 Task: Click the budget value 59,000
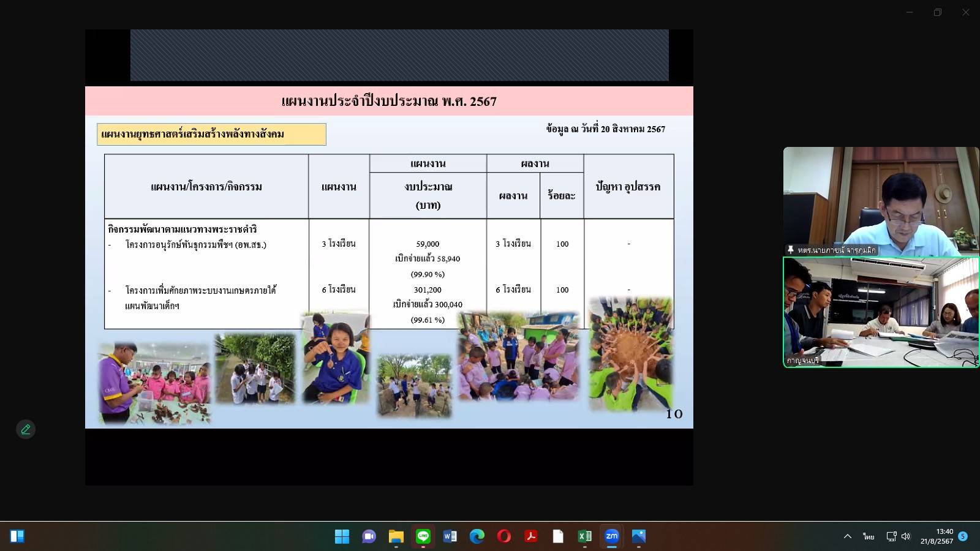[428, 244]
